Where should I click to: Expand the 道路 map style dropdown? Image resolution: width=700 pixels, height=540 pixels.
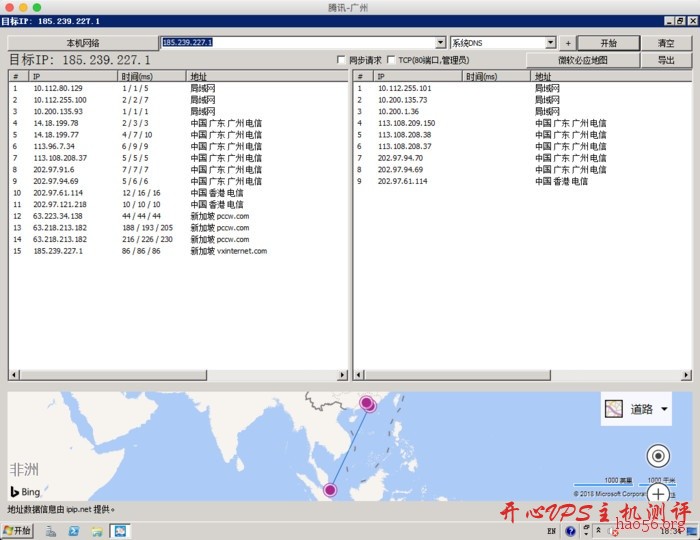(664, 409)
